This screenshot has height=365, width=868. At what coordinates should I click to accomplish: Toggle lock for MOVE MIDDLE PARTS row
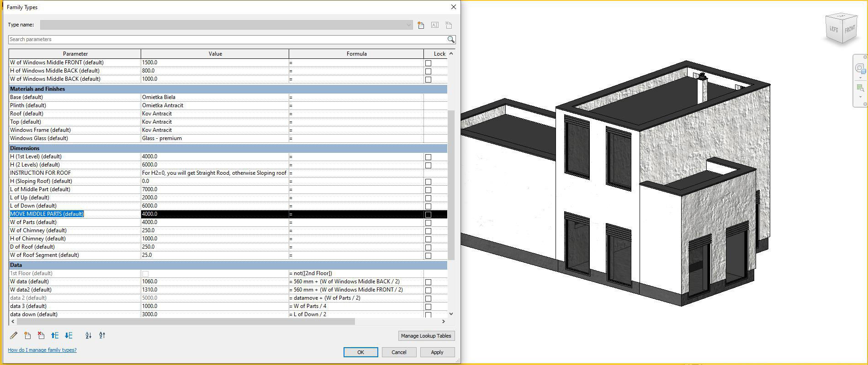428,214
